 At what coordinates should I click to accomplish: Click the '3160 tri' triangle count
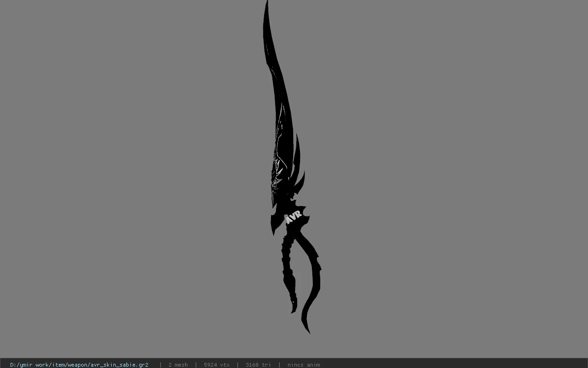pyautogui.click(x=258, y=365)
